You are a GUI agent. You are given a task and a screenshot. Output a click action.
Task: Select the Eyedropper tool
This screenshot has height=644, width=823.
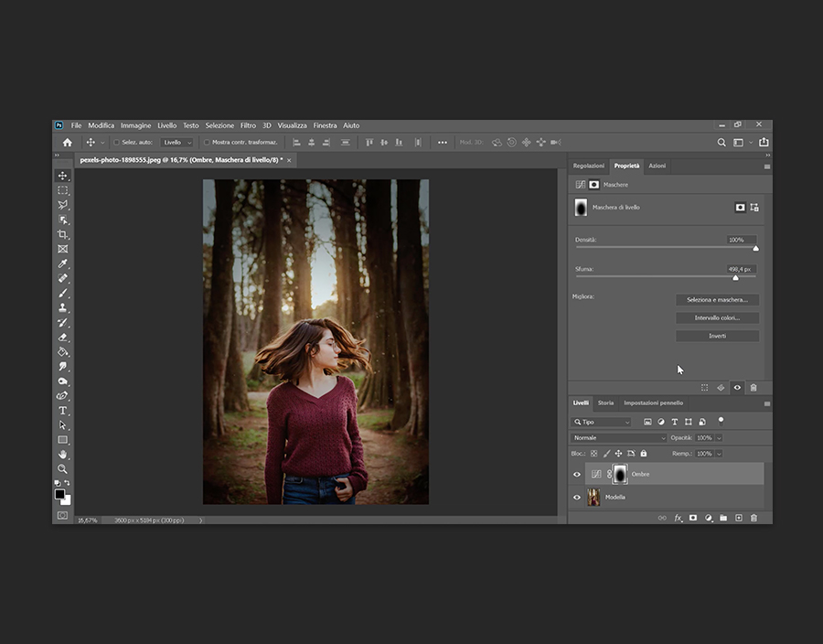point(63,263)
